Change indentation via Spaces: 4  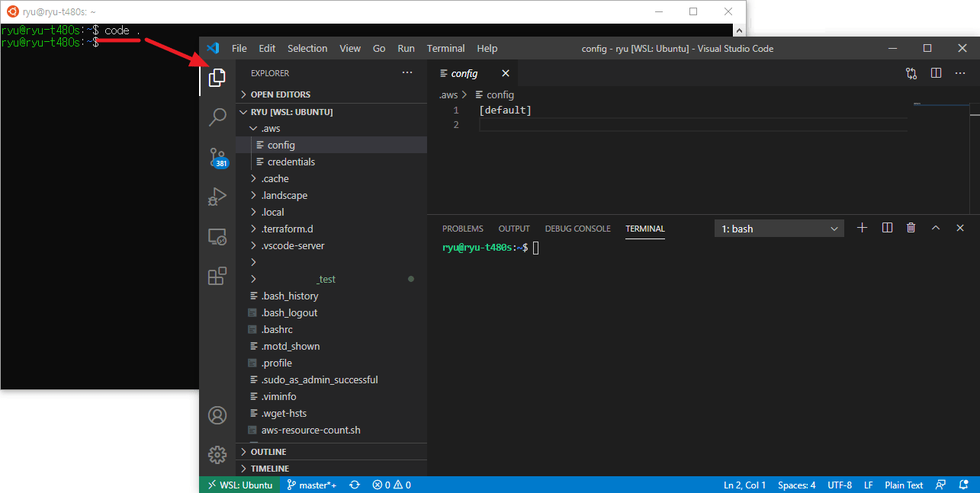[797, 485]
